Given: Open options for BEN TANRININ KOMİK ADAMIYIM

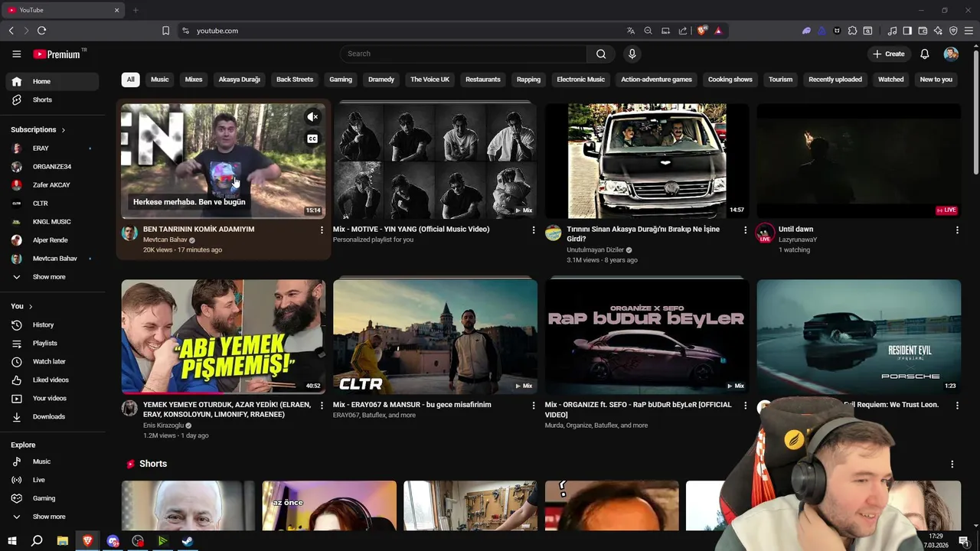Looking at the screenshot, I should (x=322, y=230).
